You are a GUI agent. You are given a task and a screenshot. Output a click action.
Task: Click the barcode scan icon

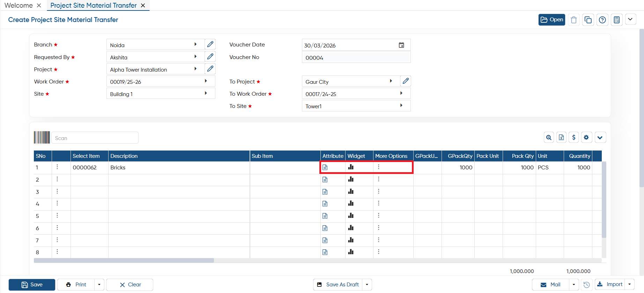pyautogui.click(x=42, y=138)
